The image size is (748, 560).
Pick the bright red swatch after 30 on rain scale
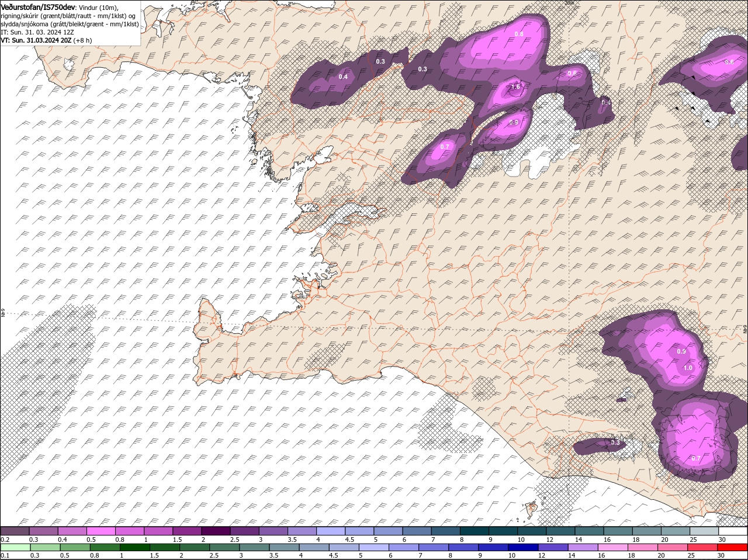733,547
